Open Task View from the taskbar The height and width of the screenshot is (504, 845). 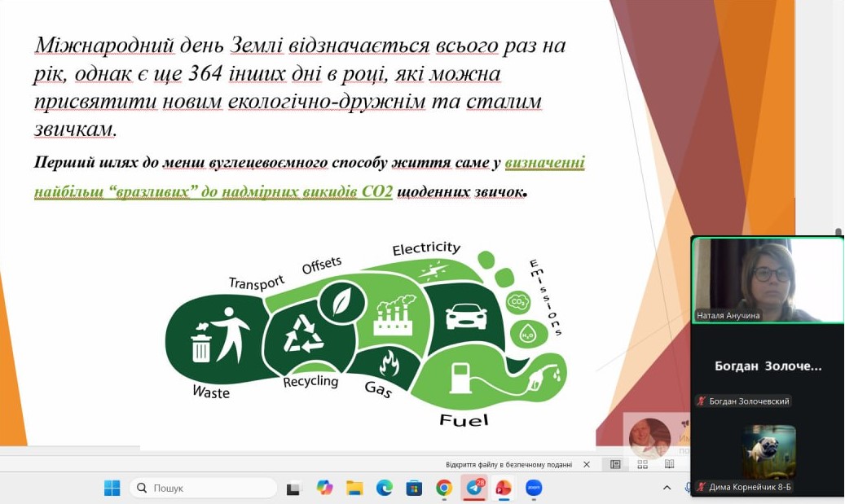pyautogui.click(x=293, y=488)
